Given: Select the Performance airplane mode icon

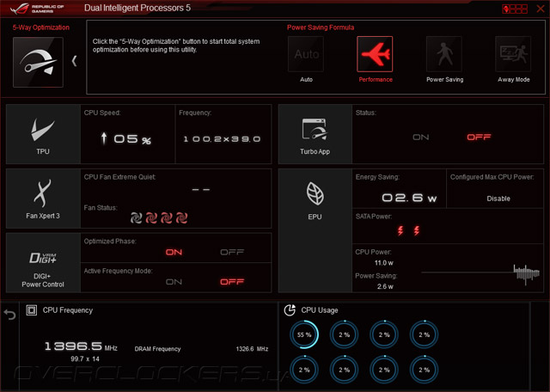Looking at the screenshot, I should (375, 54).
